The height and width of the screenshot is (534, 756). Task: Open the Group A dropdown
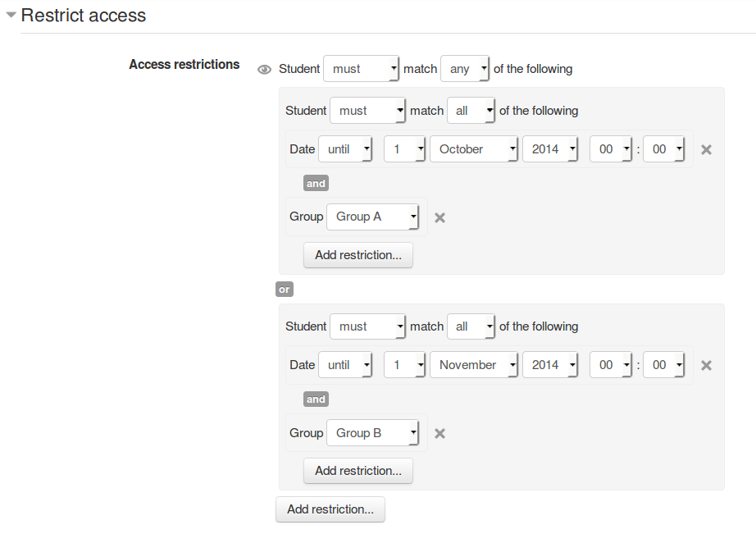(x=373, y=217)
